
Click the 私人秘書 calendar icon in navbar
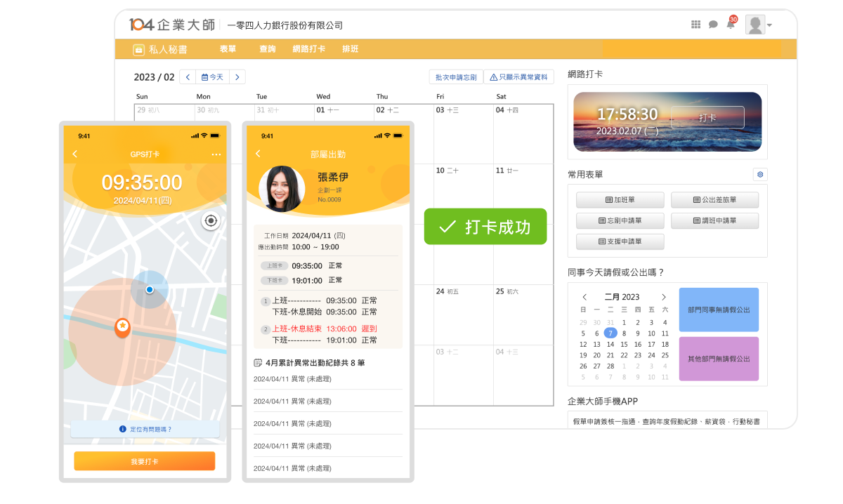coord(138,49)
